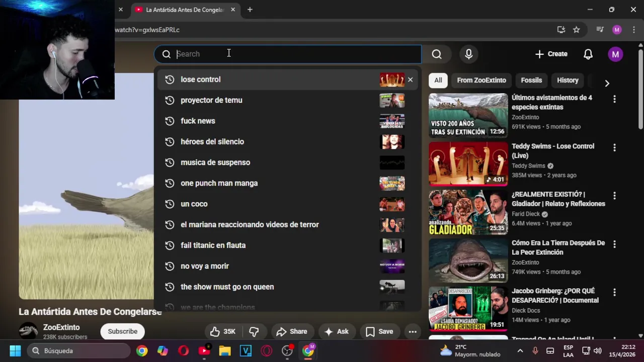Choose the "musica de suspenso" suggestion
The width and height of the screenshot is (644, 362).
click(287, 162)
